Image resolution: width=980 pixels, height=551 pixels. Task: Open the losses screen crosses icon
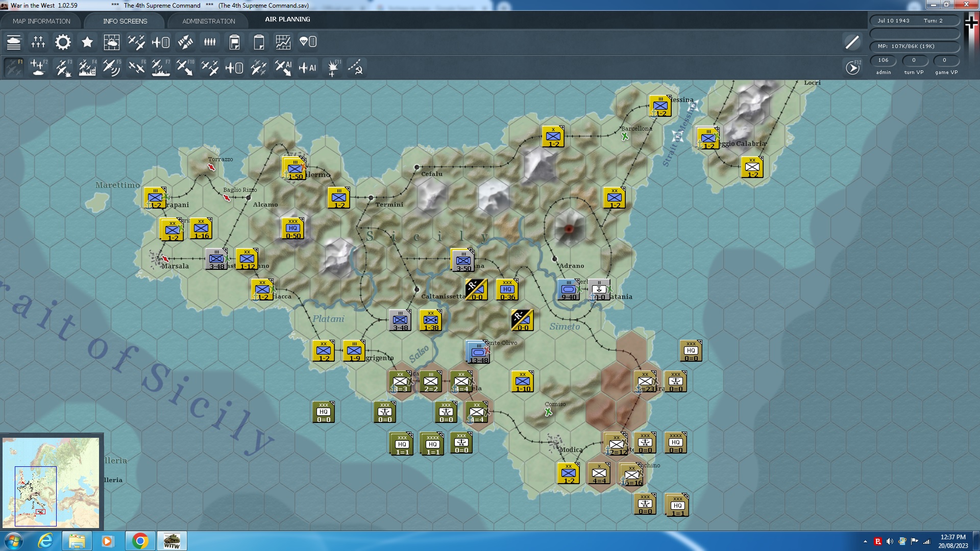pyautogui.click(x=38, y=42)
